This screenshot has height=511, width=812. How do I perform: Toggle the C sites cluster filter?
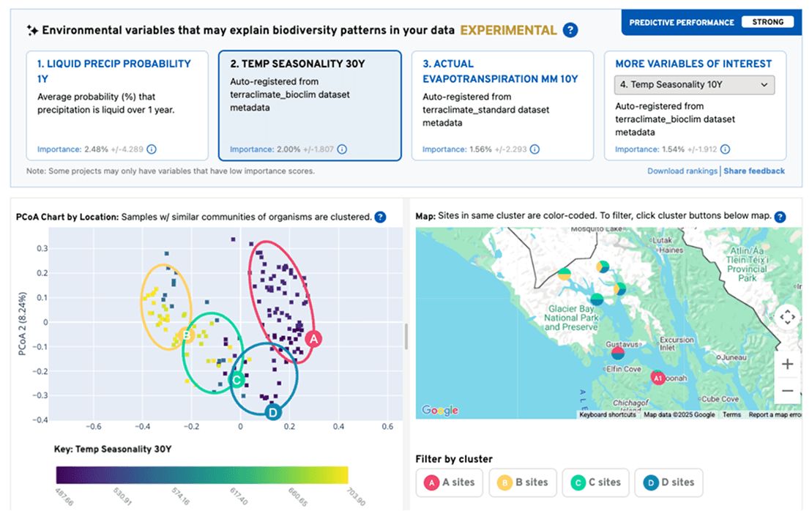(595, 482)
